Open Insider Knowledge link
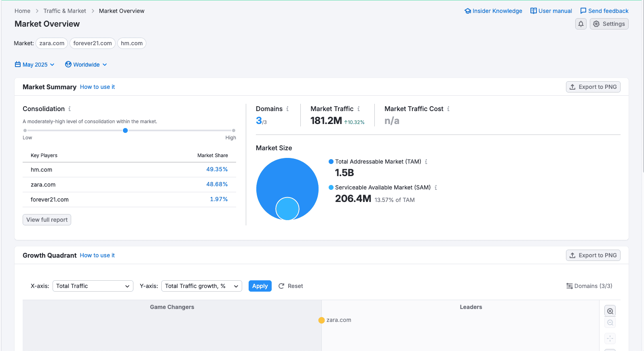This screenshot has width=644, height=351. [493, 11]
